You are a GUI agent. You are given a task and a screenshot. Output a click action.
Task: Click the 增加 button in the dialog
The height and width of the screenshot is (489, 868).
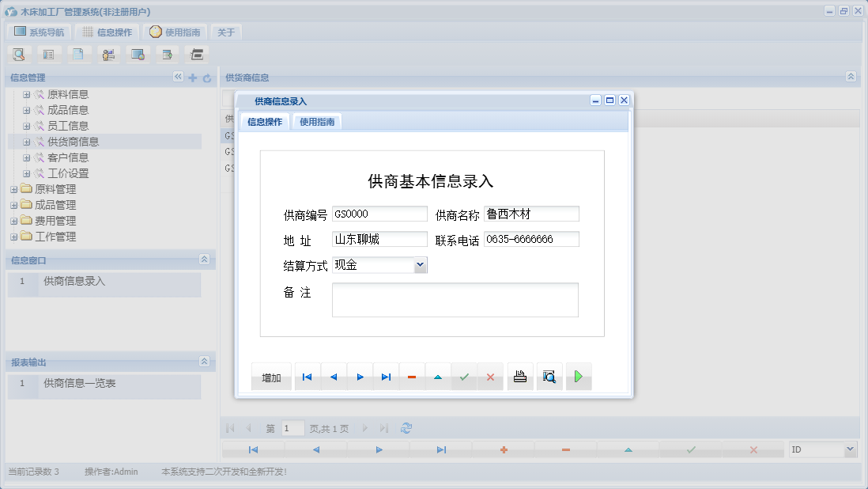pos(271,377)
